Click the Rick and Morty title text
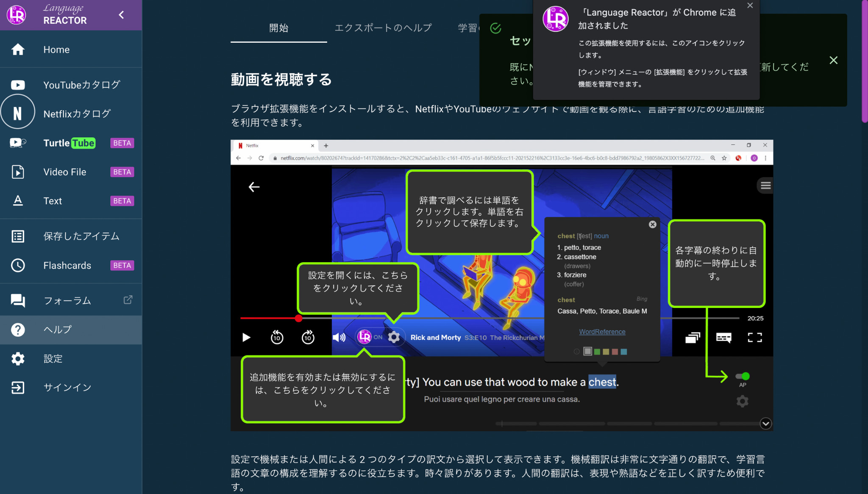 435,338
